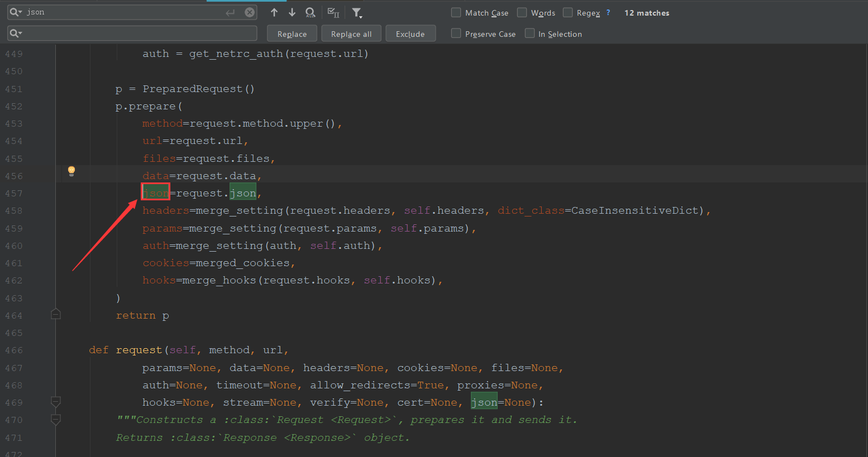Screen dimensions: 868x457
Task: Click the Find All occurrences icon
Action: tap(311, 12)
